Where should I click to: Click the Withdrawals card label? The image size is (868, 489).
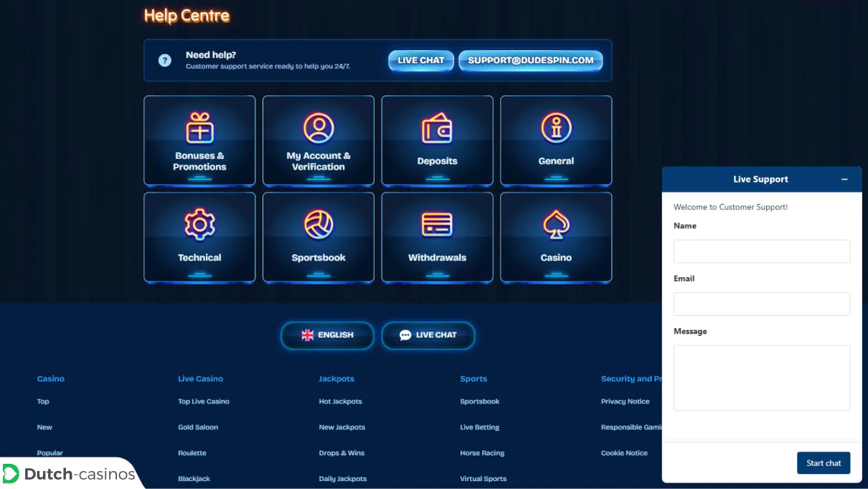tap(437, 257)
